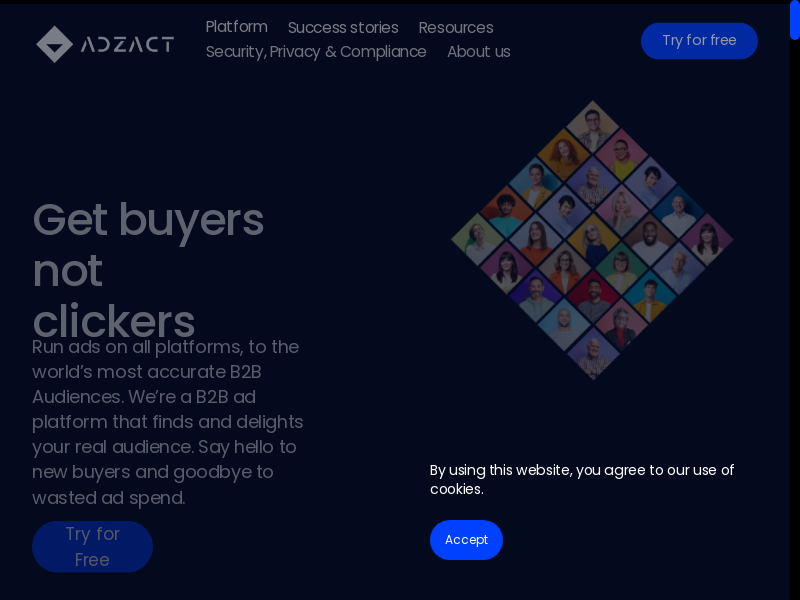
Task: Select the portrait at the diamond's right corner
Action: coord(708,240)
